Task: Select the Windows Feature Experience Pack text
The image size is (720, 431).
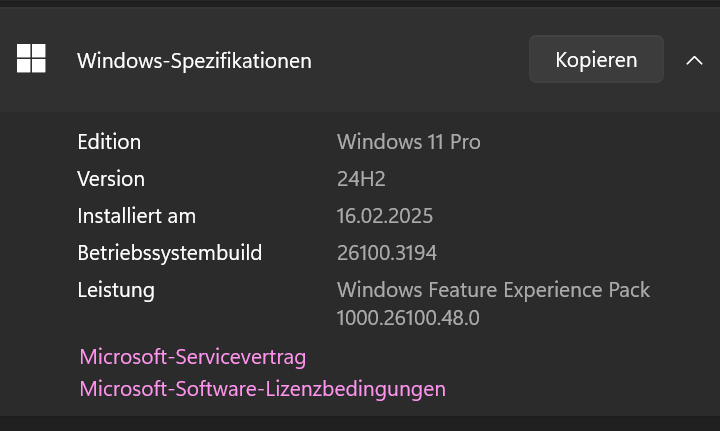Action: [x=493, y=290]
